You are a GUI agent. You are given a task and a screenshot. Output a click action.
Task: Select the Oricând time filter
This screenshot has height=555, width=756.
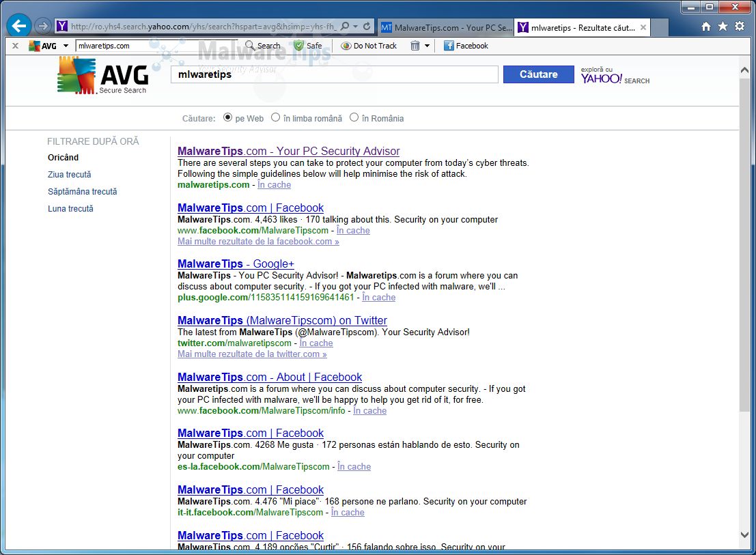pos(63,158)
